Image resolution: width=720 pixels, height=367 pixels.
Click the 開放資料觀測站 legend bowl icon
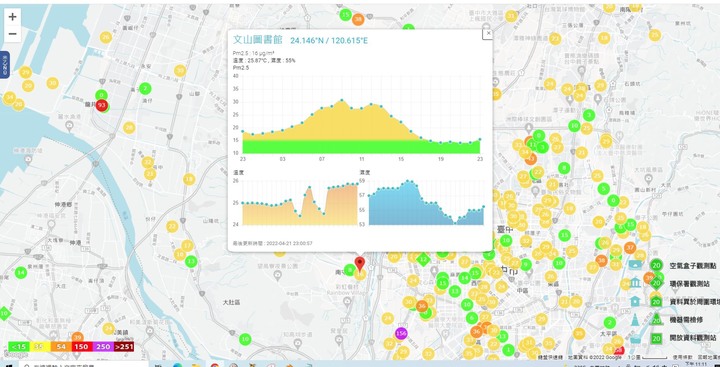coord(636,339)
